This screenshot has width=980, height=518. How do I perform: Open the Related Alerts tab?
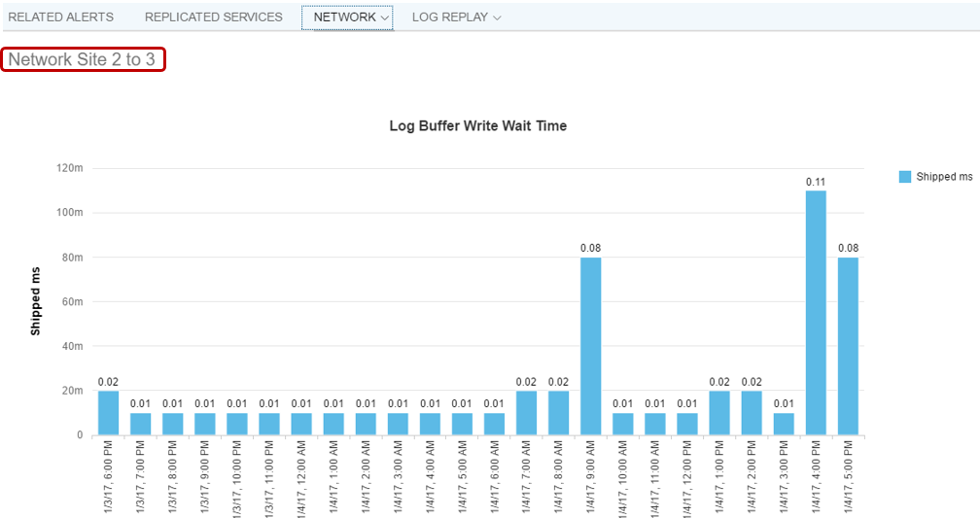(60, 17)
